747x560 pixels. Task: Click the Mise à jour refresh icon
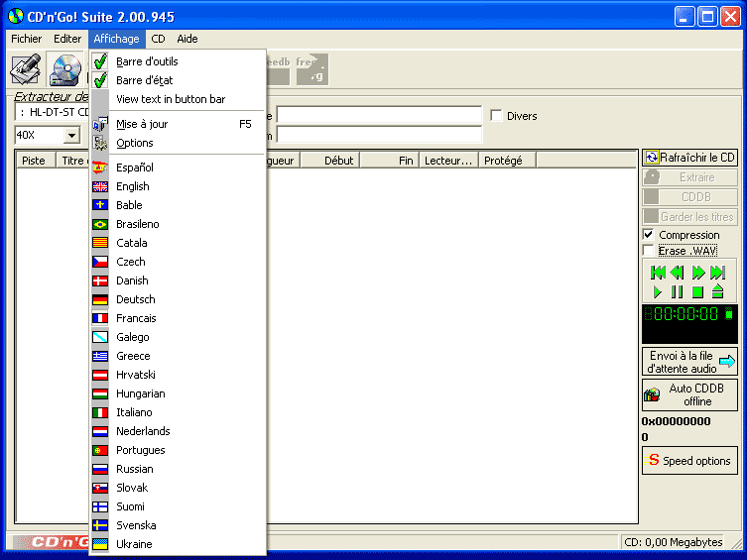[x=100, y=124]
